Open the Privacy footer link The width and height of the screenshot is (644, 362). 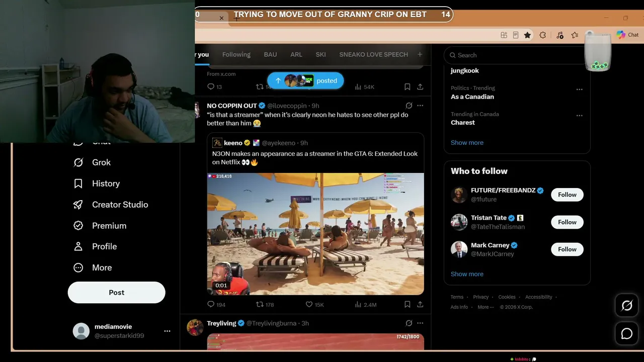point(481,297)
